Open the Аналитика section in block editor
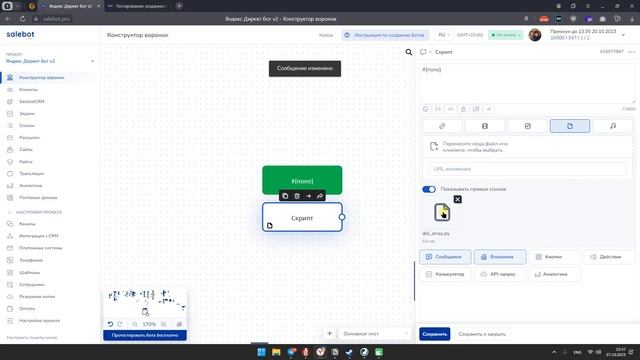This screenshot has width=640, height=360. [x=554, y=274]
